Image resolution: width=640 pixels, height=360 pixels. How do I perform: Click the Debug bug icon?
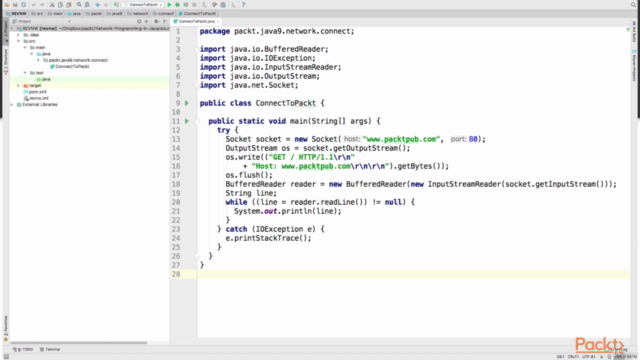point(178,4)
